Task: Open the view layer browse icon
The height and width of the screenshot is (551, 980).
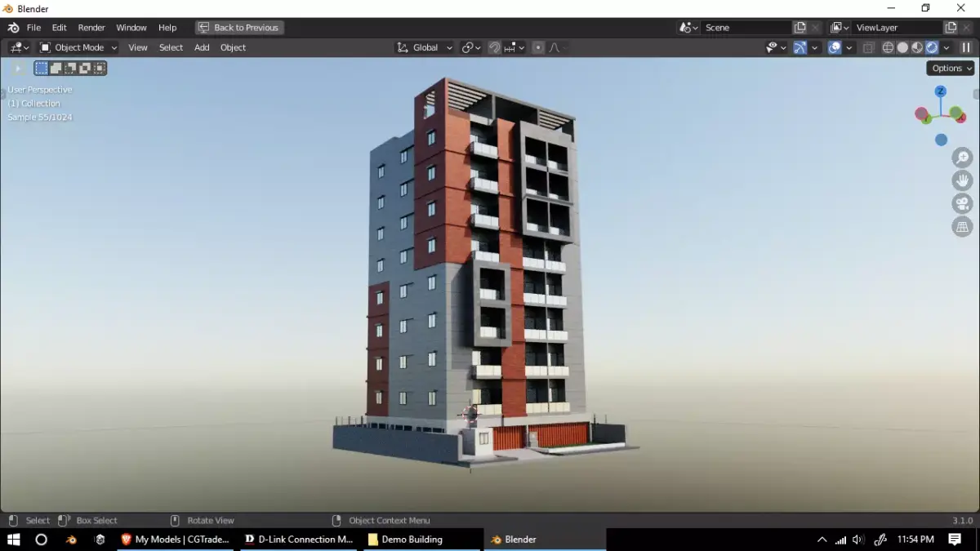Action: pos(840,28)
